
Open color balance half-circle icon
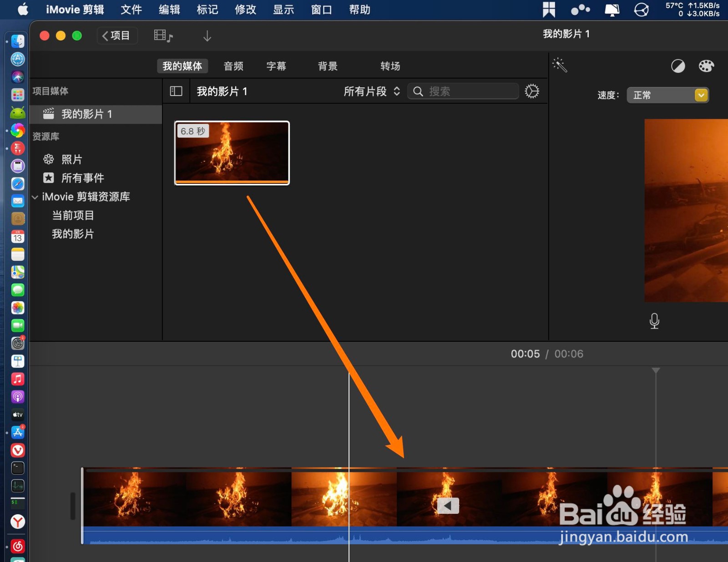(x=678, y=66)
